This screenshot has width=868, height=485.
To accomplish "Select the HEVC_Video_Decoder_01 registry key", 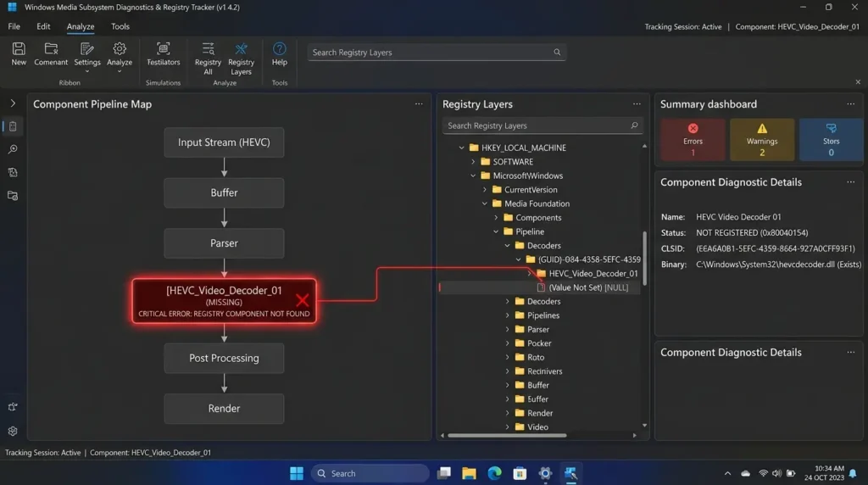I will [593, 274].
